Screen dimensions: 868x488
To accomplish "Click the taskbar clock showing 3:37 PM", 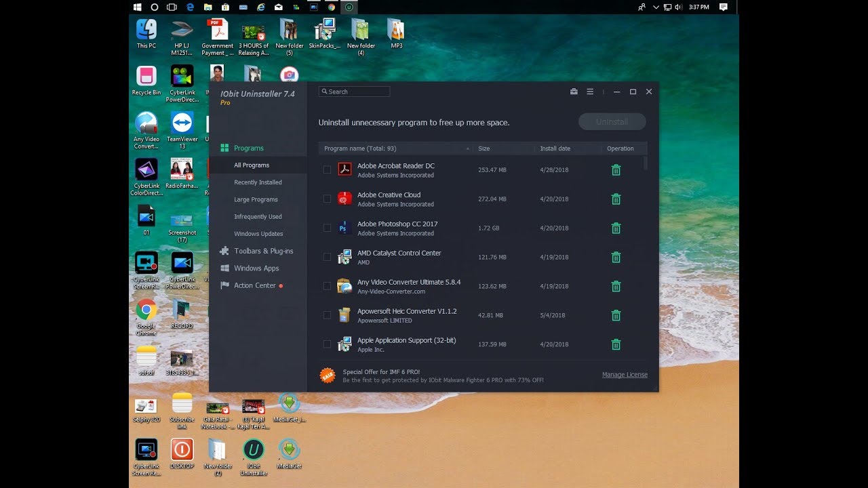I will 698,7.
